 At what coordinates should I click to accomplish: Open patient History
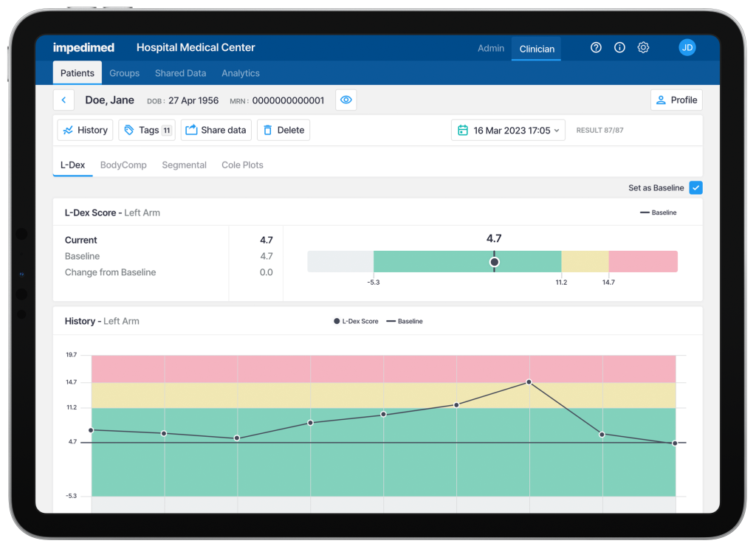pos(85,130)
